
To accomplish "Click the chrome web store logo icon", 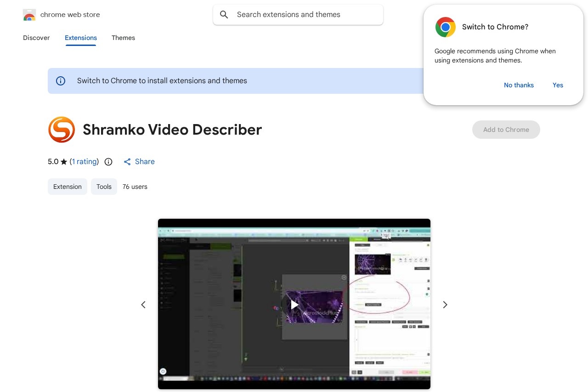I will 29,14.
